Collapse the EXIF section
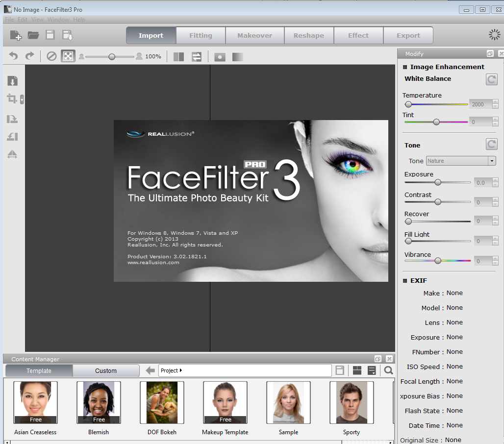 (405, 281)
